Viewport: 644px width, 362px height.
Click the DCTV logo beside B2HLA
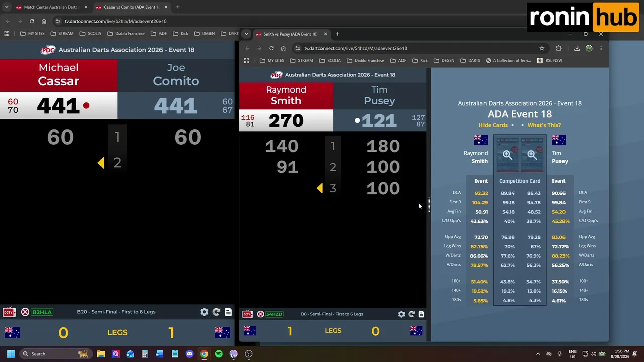click(x=9, y=312)
